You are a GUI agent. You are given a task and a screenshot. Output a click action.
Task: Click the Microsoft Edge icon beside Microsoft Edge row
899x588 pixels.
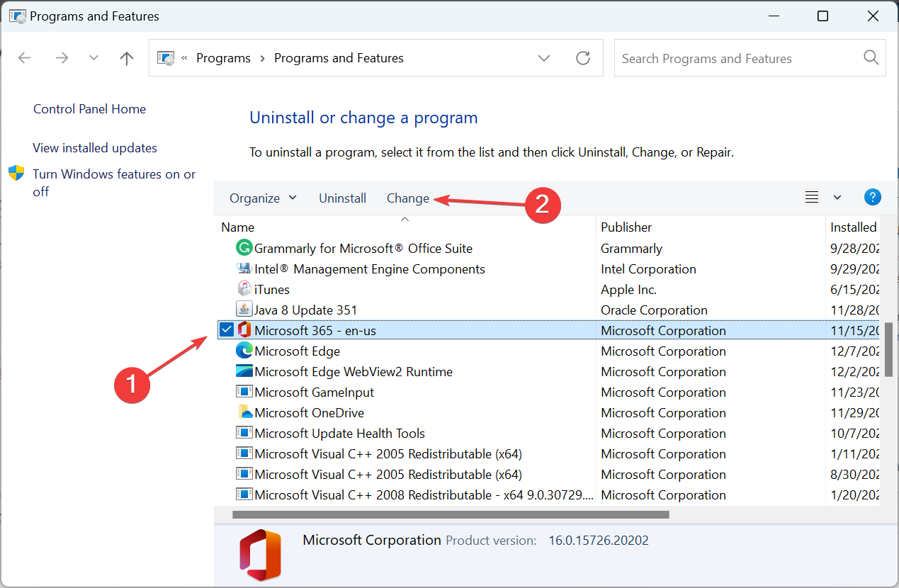coord(244,351)
